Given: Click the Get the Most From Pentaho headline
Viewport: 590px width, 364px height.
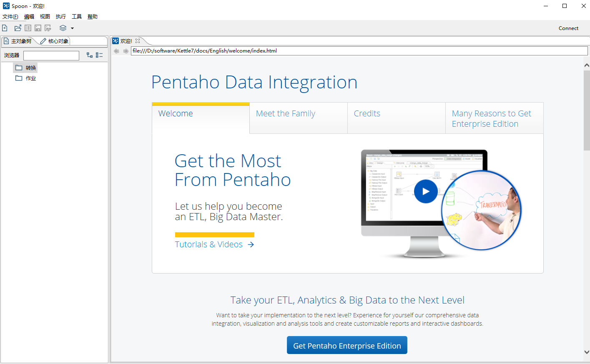Looking at the screenshot, I should tap(233, 170).
